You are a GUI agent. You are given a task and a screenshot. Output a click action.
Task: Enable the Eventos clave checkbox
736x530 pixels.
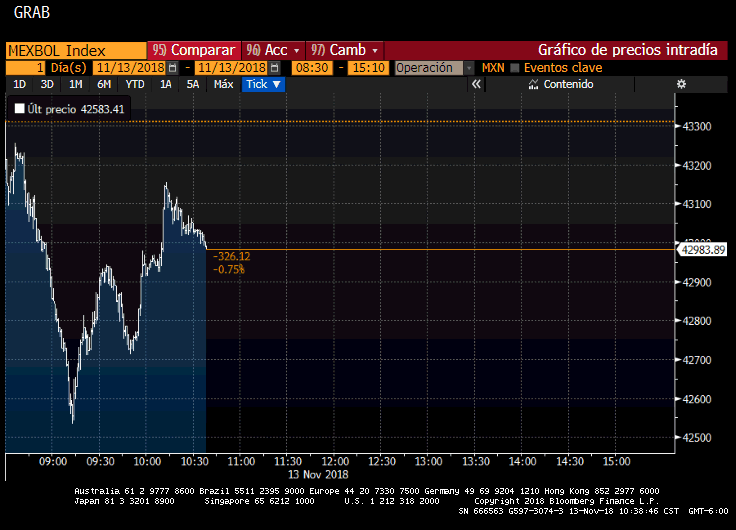coord(516,68)
